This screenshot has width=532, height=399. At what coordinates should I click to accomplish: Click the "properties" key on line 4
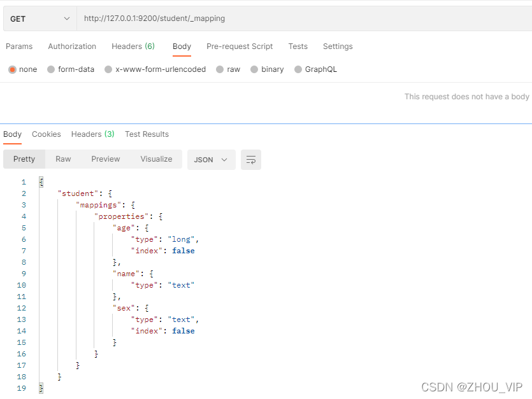click(122, 216)
